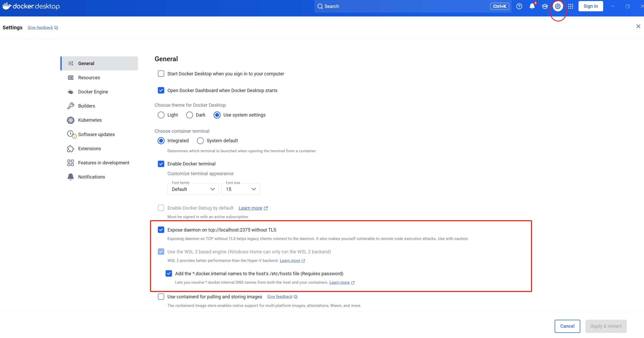Open Features in development settings
644x338 pixels.
99,163
